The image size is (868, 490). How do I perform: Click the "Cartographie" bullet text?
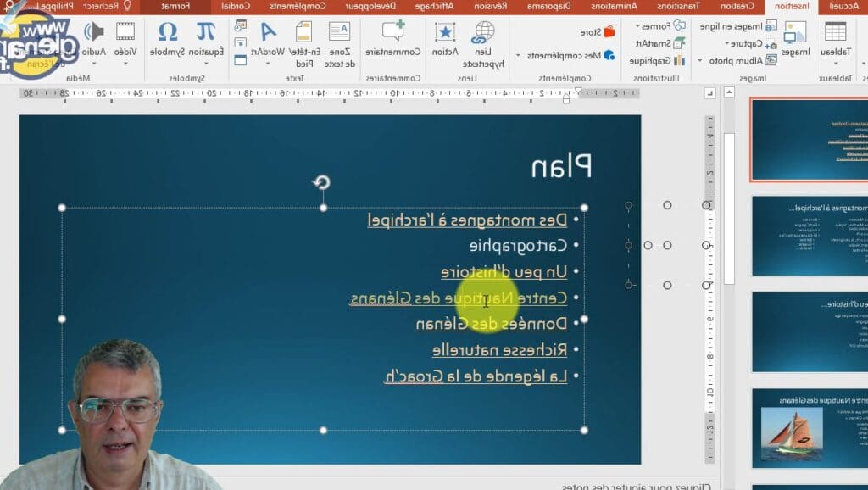click(518, 245)
